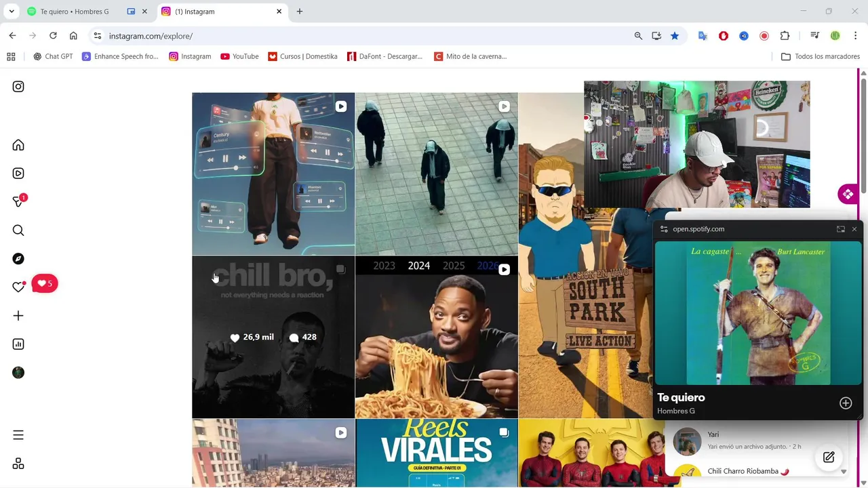Open the YouTube bookmark
This screenshot has height=488, width=868.
[x=239, y=56]
